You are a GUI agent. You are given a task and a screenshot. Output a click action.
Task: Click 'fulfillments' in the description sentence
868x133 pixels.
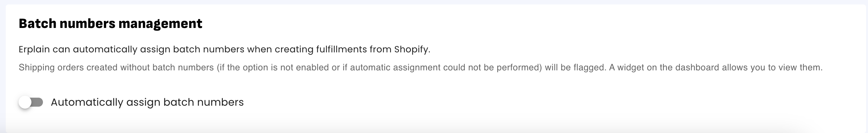pos(341,49)
